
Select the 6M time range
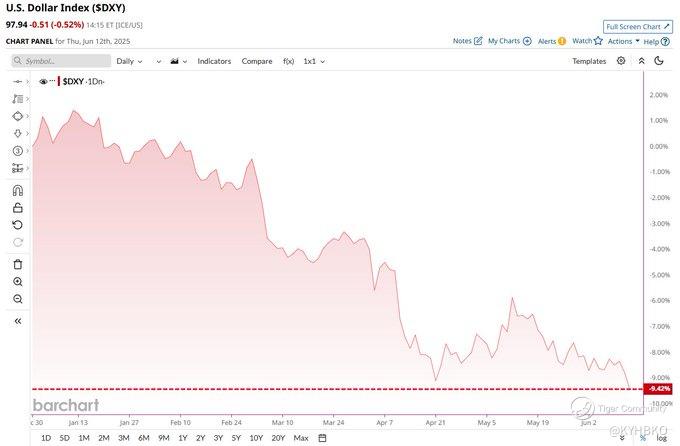[x=144, y=438]
